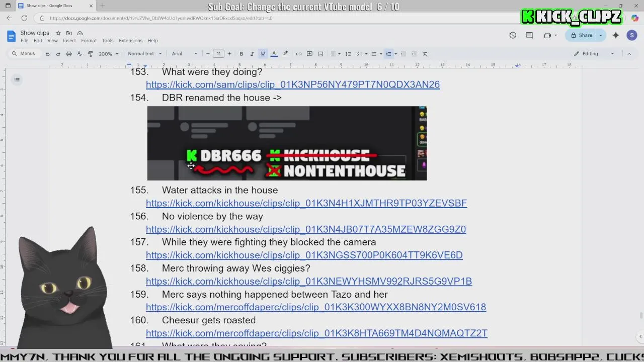Open the Insert menu
This screenshot has height=362, width=644.
[x=69, y=41]
